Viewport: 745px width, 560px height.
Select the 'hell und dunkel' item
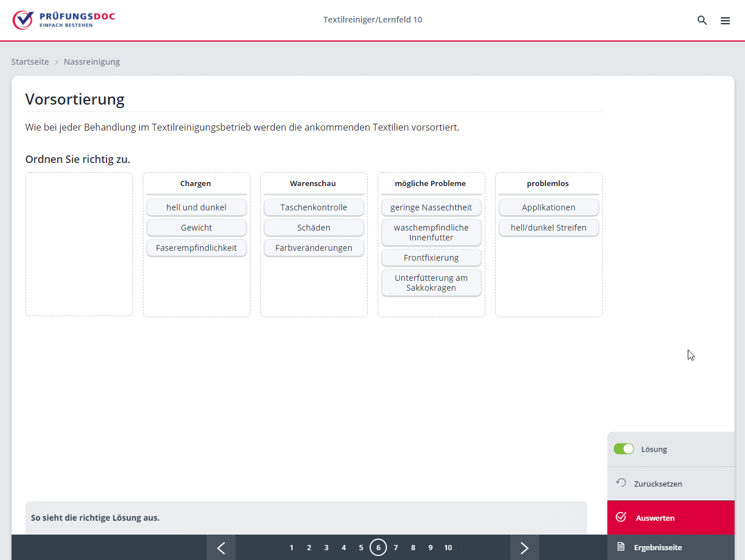196,207
